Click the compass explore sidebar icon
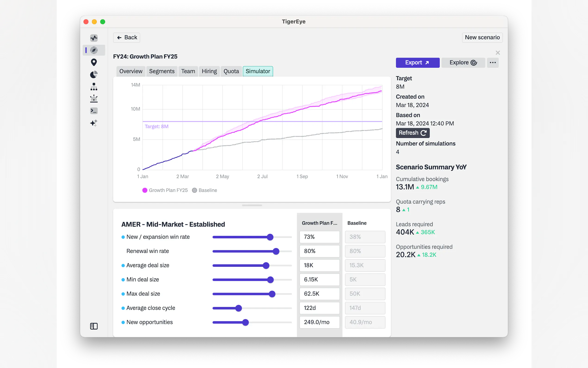Screen dimensions: 588x368 coord(94,50)
